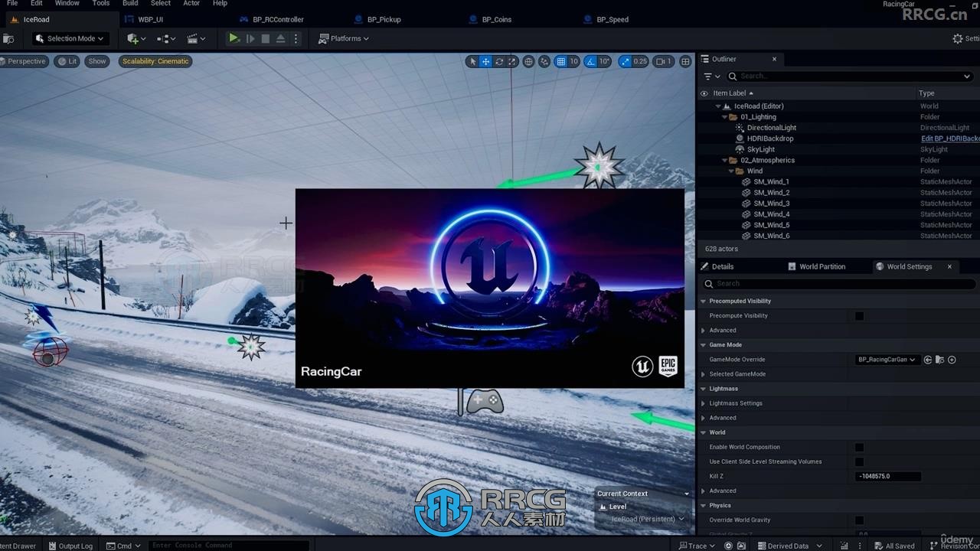Toggle the Override World Gravity checkbox
The image size is (980, 551).
click(859, 520)
